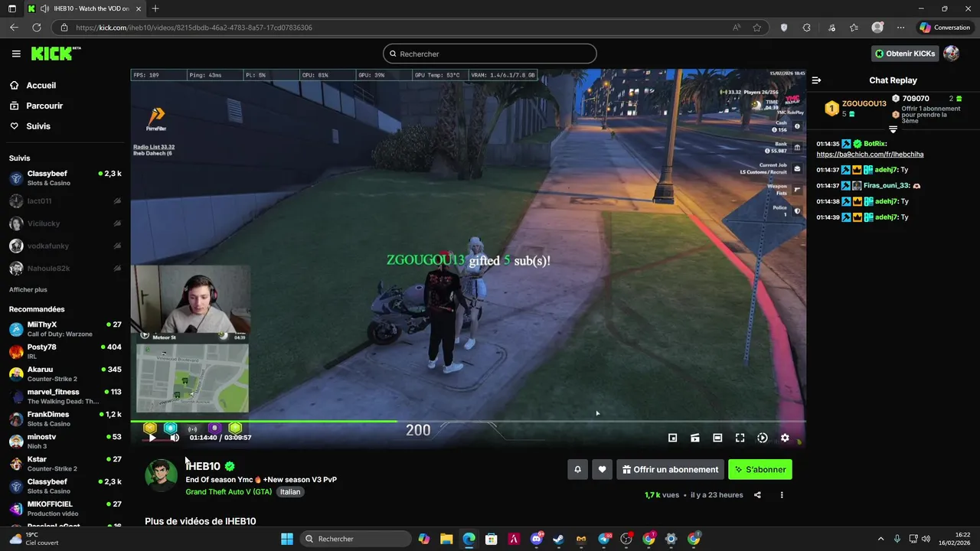Open File Explorer from taskbar

[446, 539]
